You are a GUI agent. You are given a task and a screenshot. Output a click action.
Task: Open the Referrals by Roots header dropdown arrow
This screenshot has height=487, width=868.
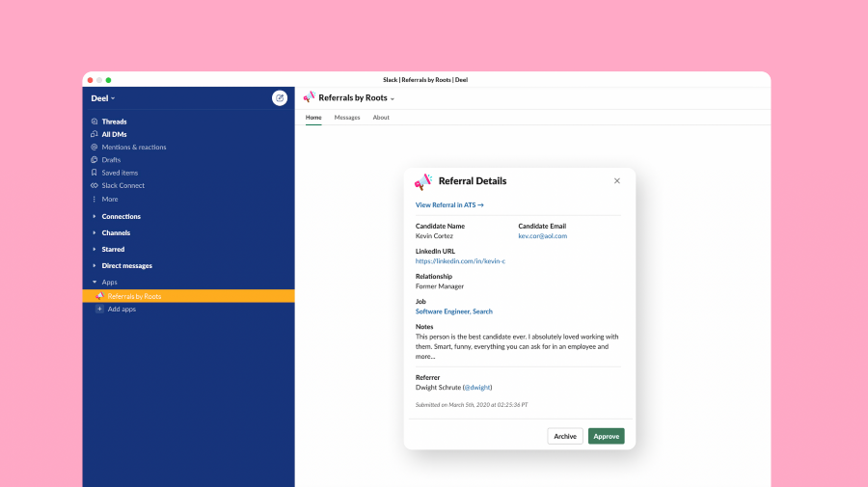tap(393, 98)
